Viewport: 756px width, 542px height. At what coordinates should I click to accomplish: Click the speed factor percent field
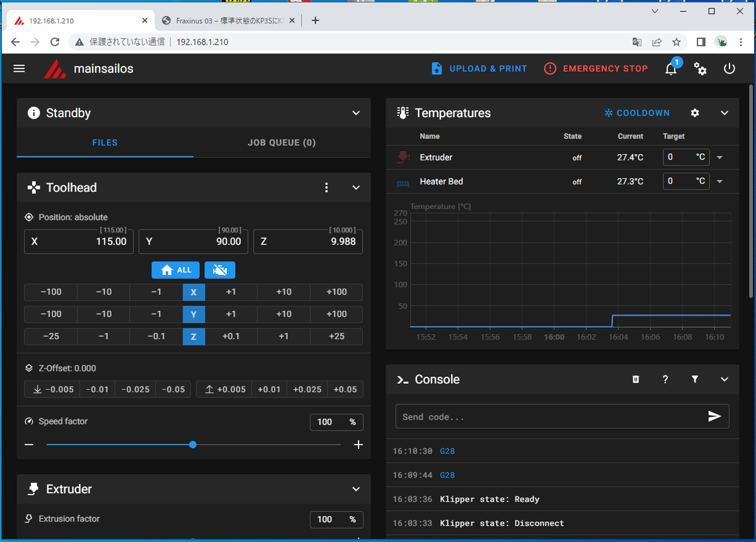tap(336, 422)
